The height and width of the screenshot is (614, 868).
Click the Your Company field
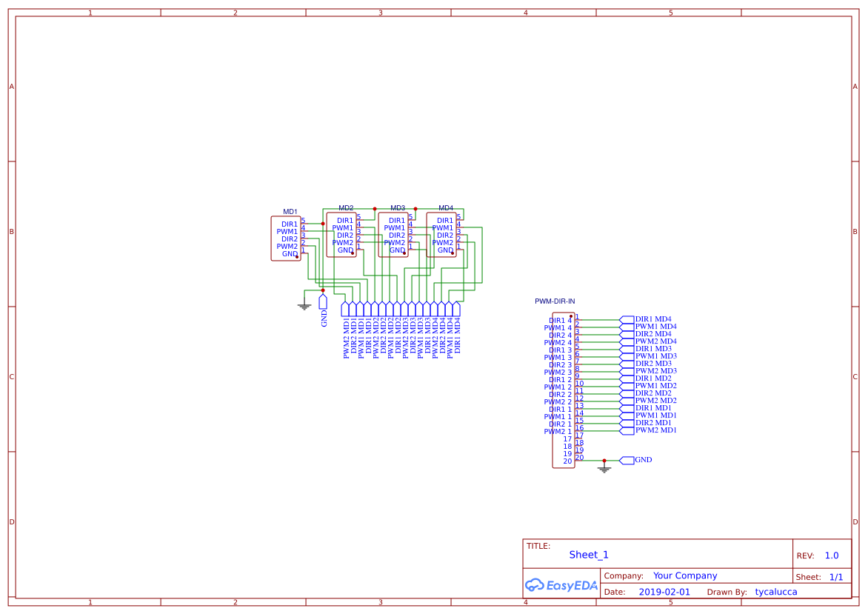pos(685,575)
